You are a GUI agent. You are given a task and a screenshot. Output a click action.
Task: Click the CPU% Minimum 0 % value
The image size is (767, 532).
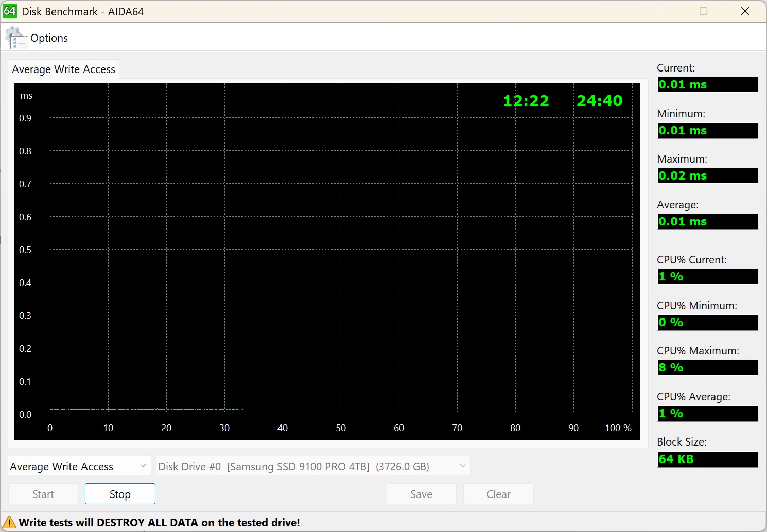(x=707, y=323)
